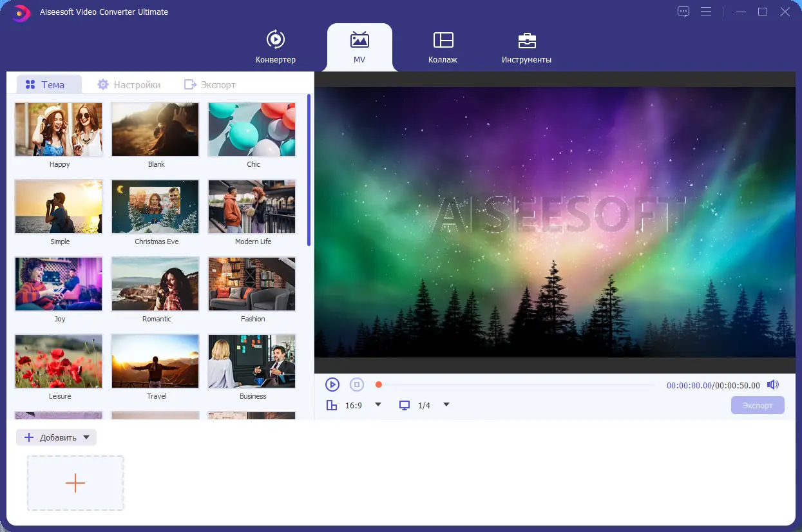Click the Aiseesoft app logo
This screenshot has height=532, width=802.
click(22, 12)
